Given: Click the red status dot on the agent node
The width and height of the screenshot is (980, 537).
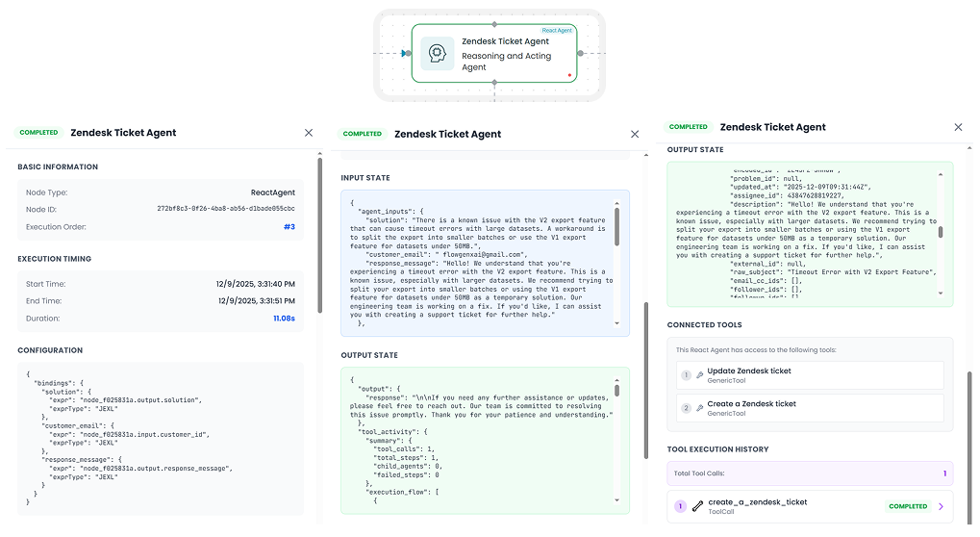Looking at the screenshot, I should [x=569, y=74].
